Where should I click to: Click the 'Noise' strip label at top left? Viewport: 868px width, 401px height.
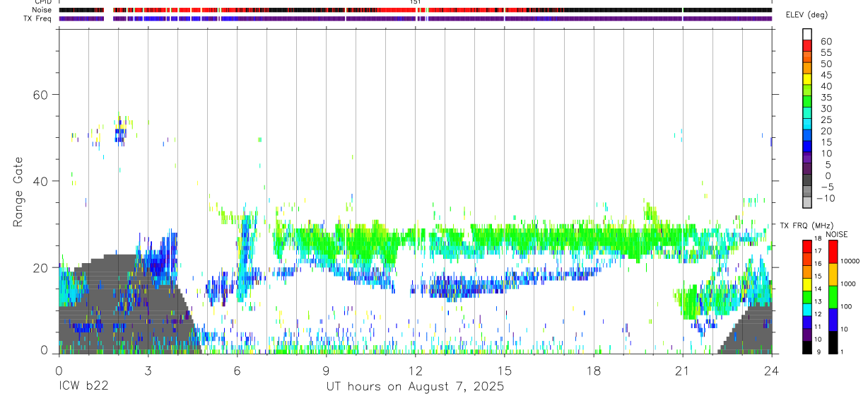(42, 10)
